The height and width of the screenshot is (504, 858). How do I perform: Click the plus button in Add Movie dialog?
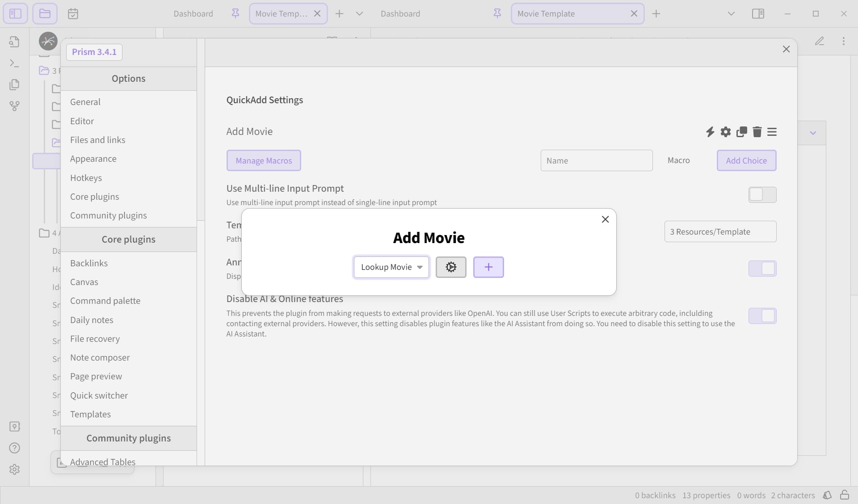(488, 267)
